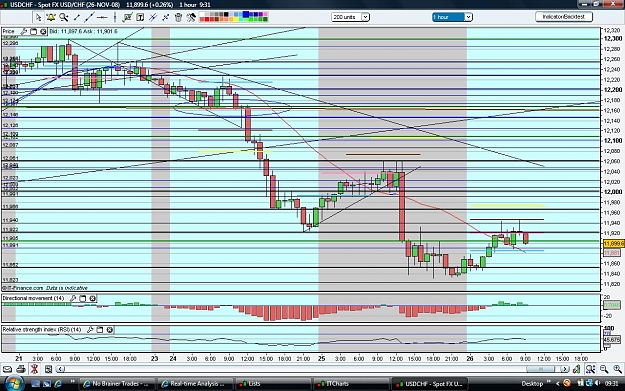
Task: Select the blue dotted cross tool
Action: tap(165, 17)
